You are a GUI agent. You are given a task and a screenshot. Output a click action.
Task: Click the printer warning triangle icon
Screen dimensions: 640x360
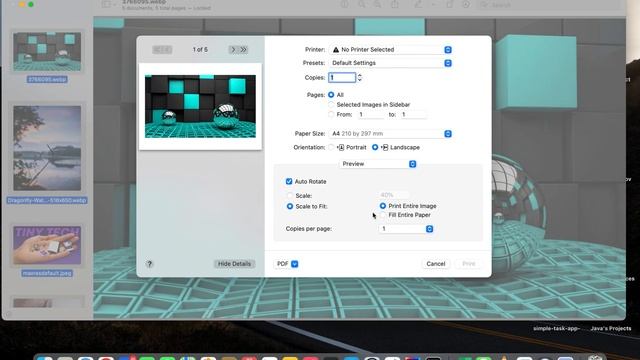point(336,49)
